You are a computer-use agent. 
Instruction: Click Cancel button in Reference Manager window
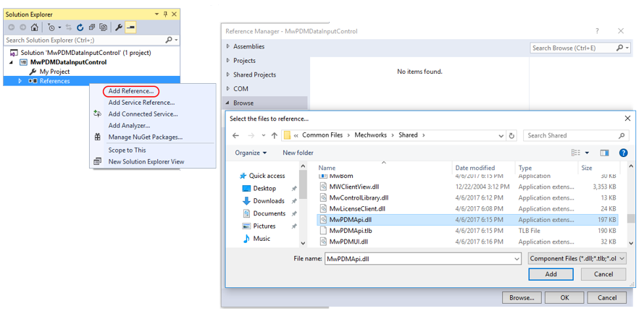(x=607, y=297)
